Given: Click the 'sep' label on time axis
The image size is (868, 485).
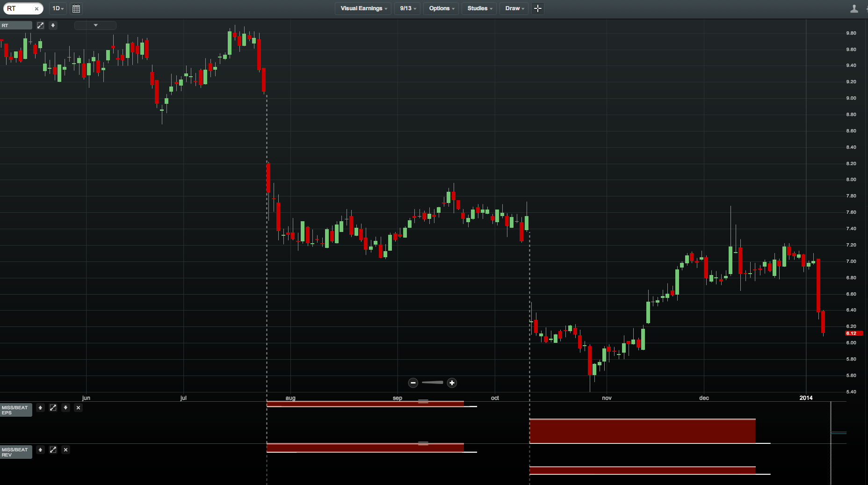Looking at the screenshot, I should (x=398, y=398).
